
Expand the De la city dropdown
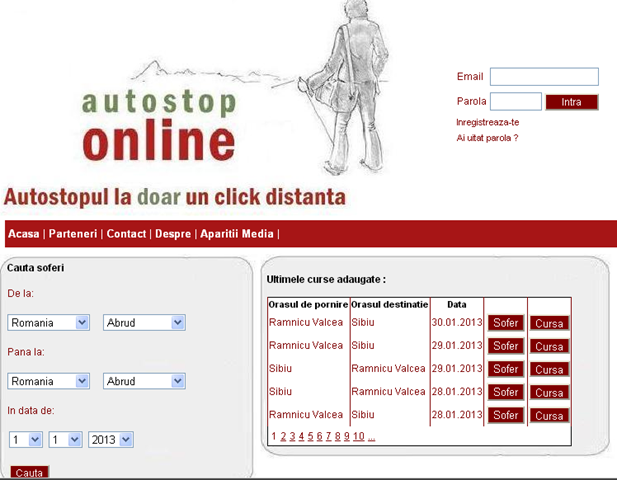click(144, 323)
